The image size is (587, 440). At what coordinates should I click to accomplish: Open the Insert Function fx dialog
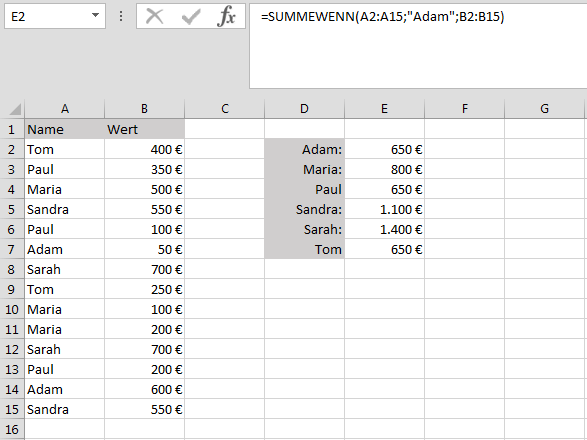tap(226, 16)
